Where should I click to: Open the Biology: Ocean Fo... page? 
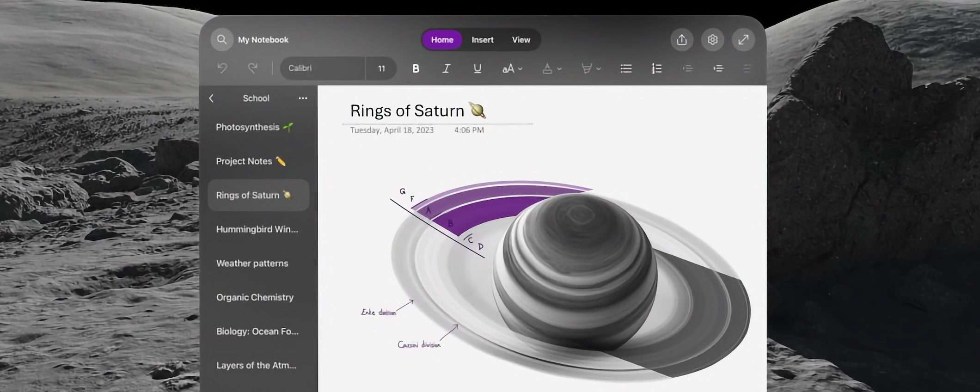pos(258,331)
